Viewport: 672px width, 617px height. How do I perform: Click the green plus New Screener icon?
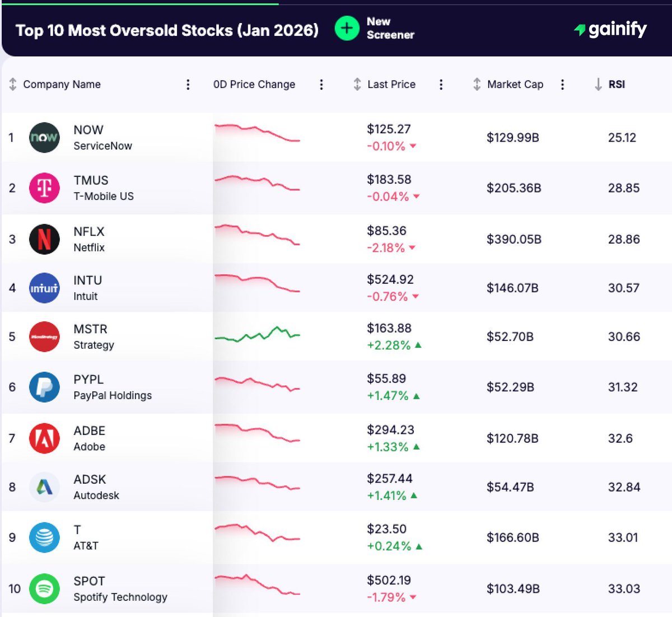tap(347, 28)
